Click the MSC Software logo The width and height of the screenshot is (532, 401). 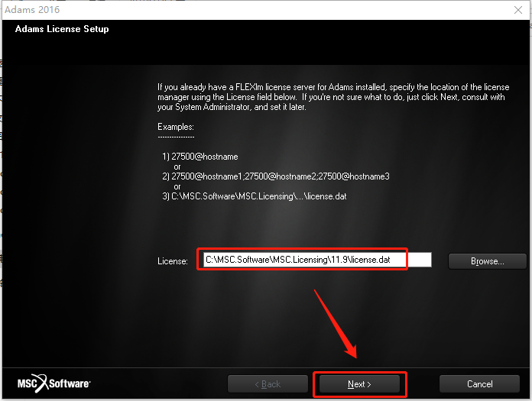(x=54, y=383)
